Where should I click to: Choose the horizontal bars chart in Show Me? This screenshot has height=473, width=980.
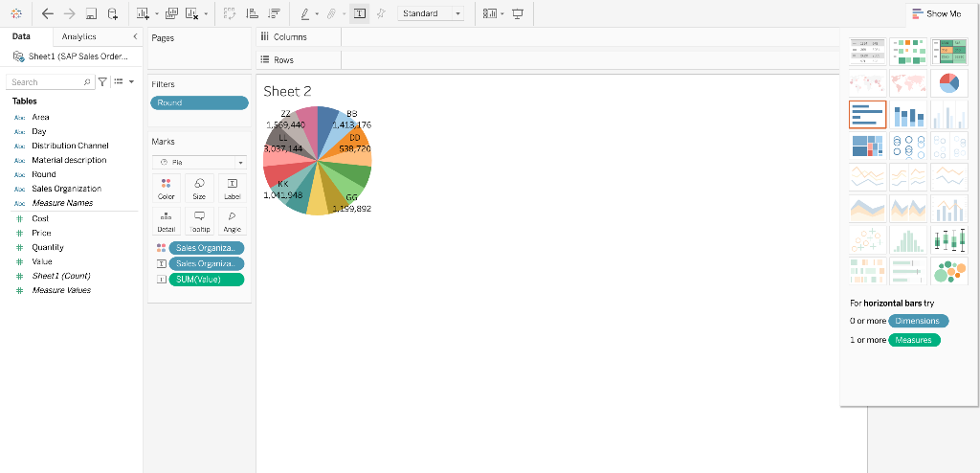pos(867,114)
